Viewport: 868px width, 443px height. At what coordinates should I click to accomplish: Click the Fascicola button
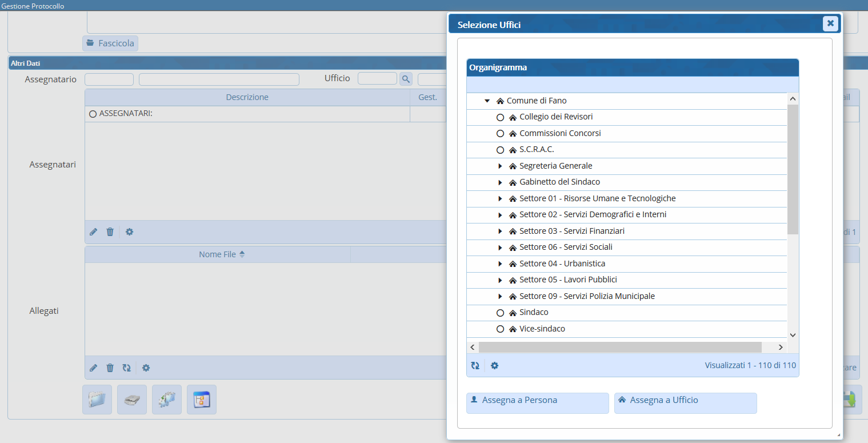pyautogui.click(x=110, y=43)
